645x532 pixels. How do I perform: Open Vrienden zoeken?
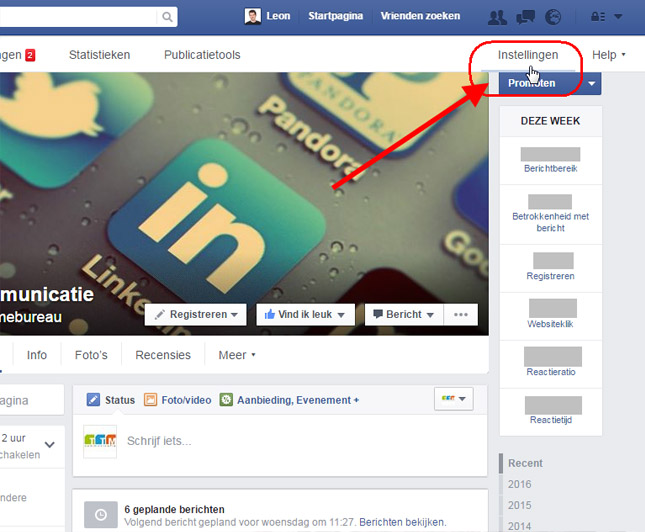point(420,16)
